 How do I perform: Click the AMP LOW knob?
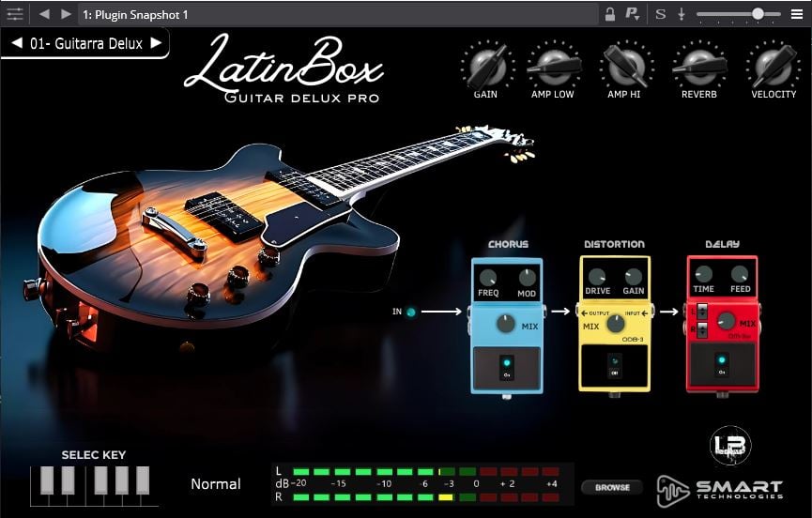point(554,67)
